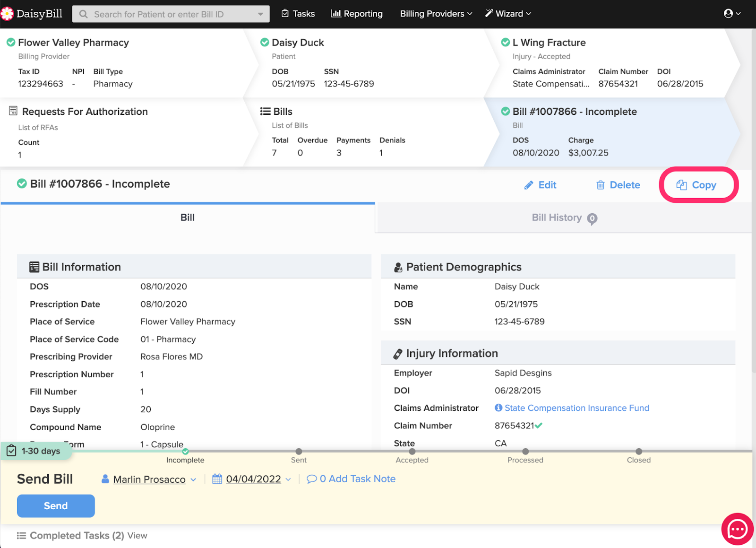Screen dimensions: 756x548
Task: Switch to the Bill History tab
Action: (563, 218)
